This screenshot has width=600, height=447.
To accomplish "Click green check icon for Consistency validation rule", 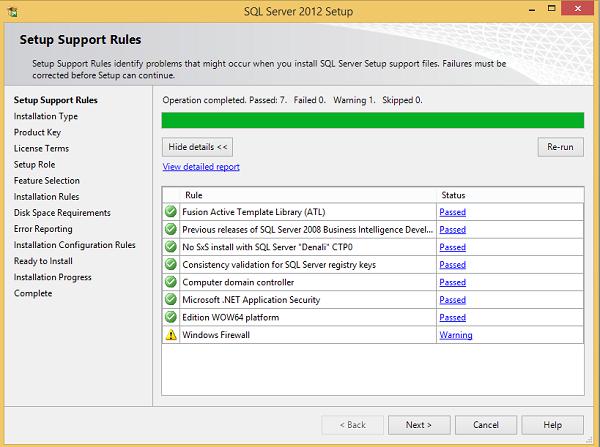I will coord(171,264).
